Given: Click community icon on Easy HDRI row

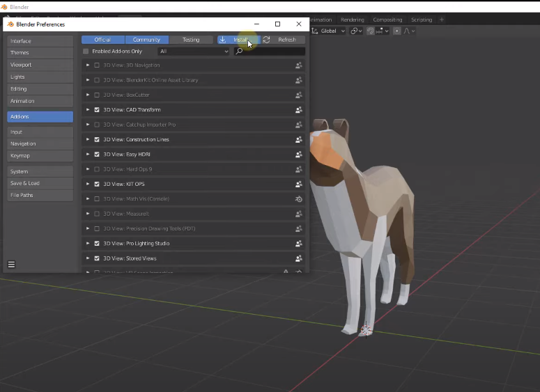Looking at the screenshot, I should (x=299, y=154).
